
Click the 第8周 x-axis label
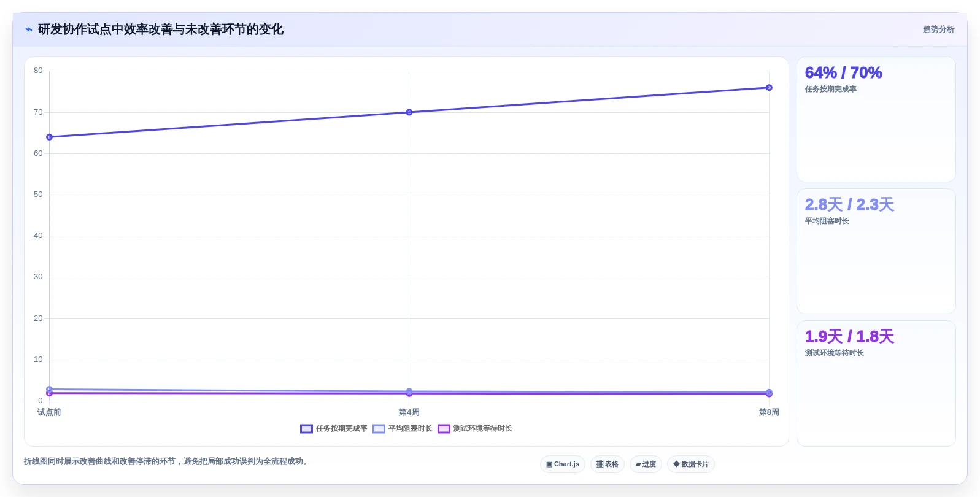coord(769,412)
